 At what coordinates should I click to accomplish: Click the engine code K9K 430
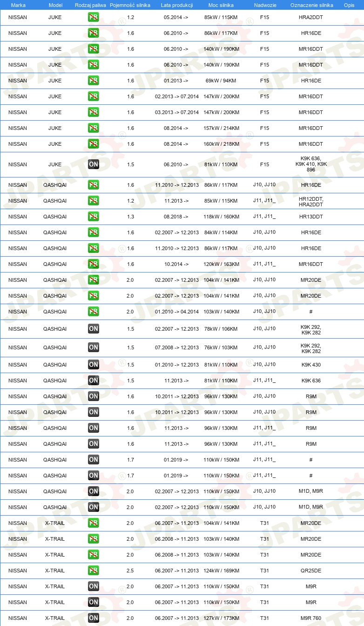pyautogui.click(x=311, y=365)
